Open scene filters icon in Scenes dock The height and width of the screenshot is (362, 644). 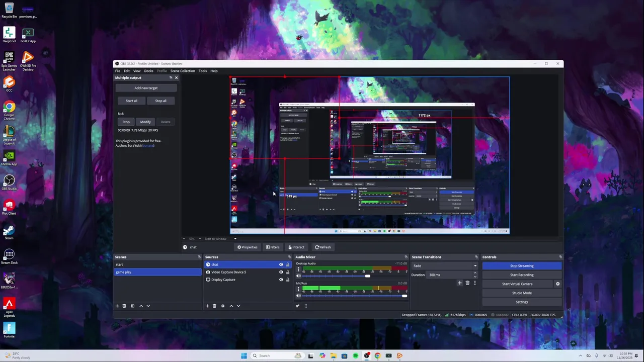(133, 306)
